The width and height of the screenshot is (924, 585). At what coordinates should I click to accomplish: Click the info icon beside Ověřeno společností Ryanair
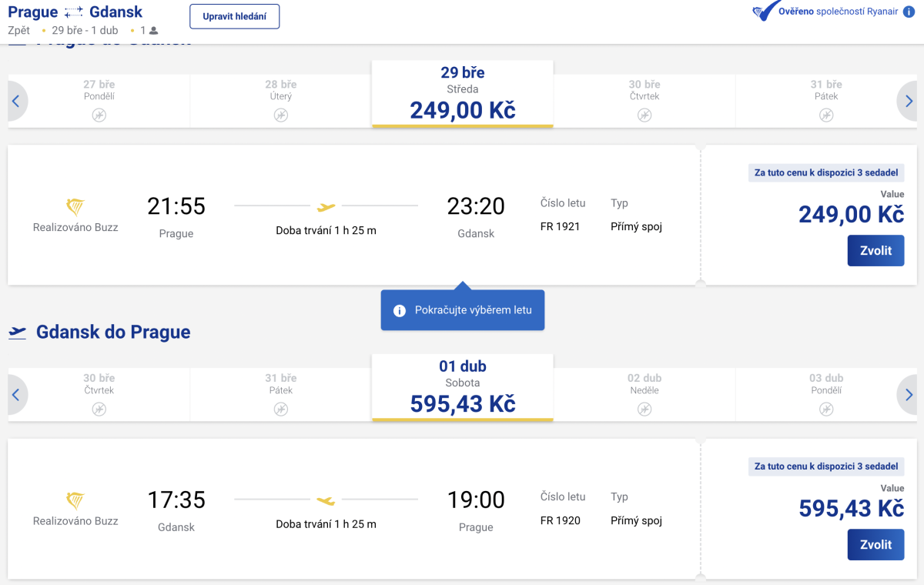(x=909, y=12)
